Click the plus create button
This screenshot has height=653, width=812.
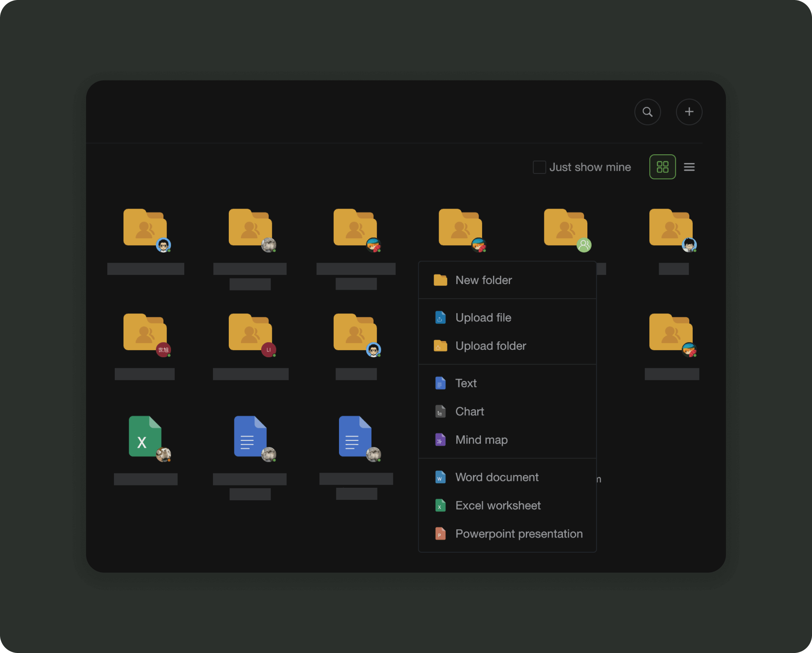coord(689,112)
